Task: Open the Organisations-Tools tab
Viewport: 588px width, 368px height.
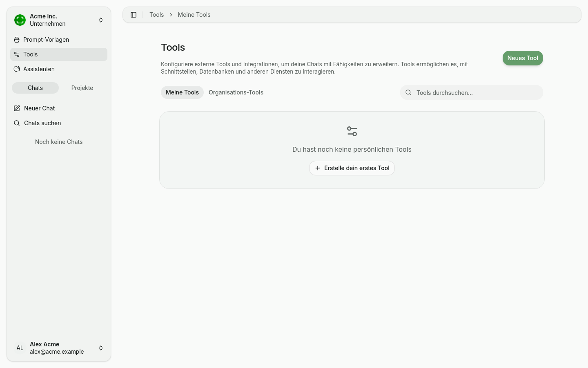Action: click(x=236, y=92)
